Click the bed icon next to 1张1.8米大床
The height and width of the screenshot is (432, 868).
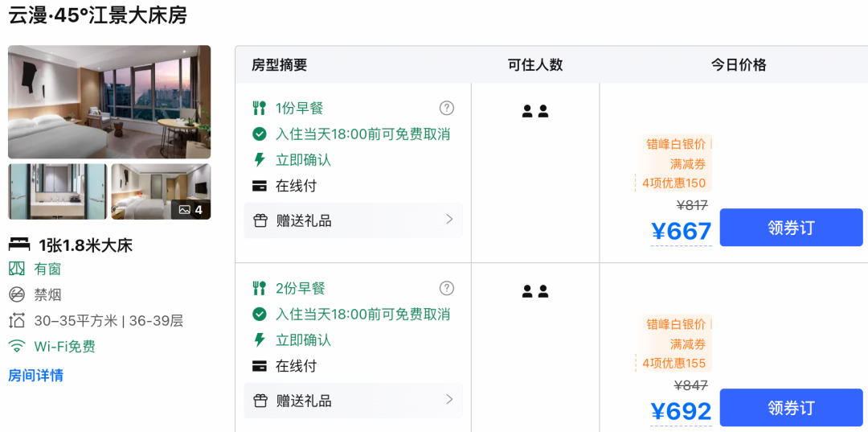coord(18,244)
